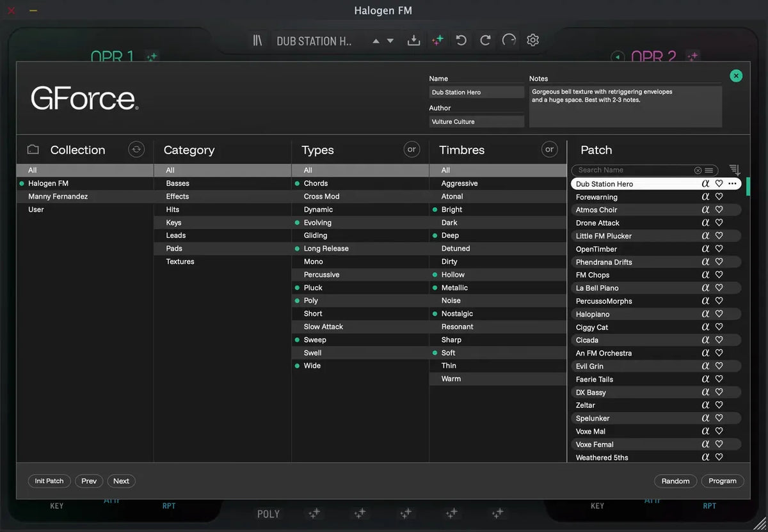Select the User collection
The width and height of the screenshot is (768, 532).
pyautogui.click(x=85, y=210)
